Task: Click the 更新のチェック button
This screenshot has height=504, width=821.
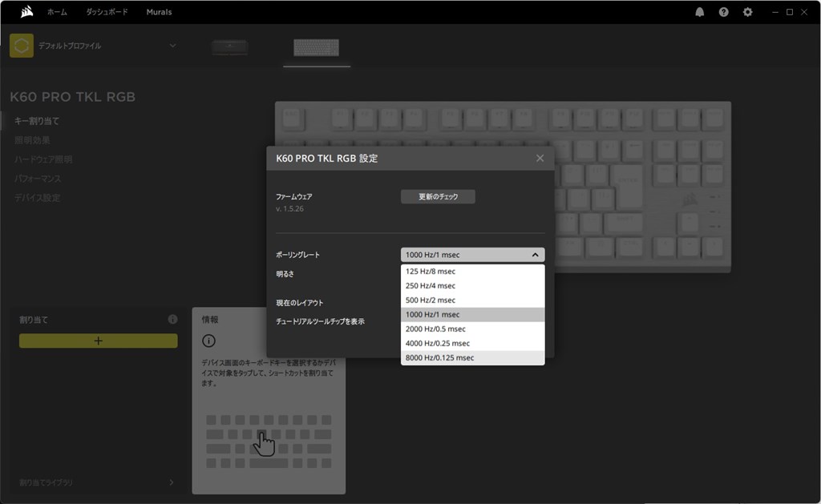Action: coord(438,197)
